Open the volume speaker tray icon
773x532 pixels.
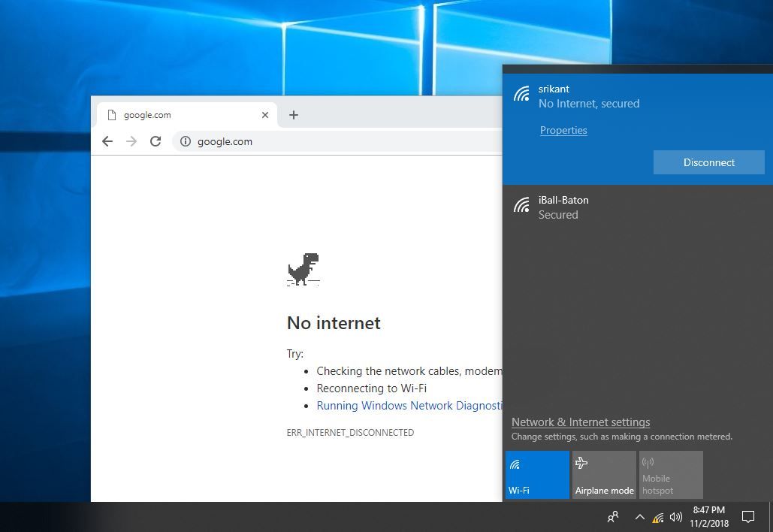pyautogui.click(x=675, y=517)
